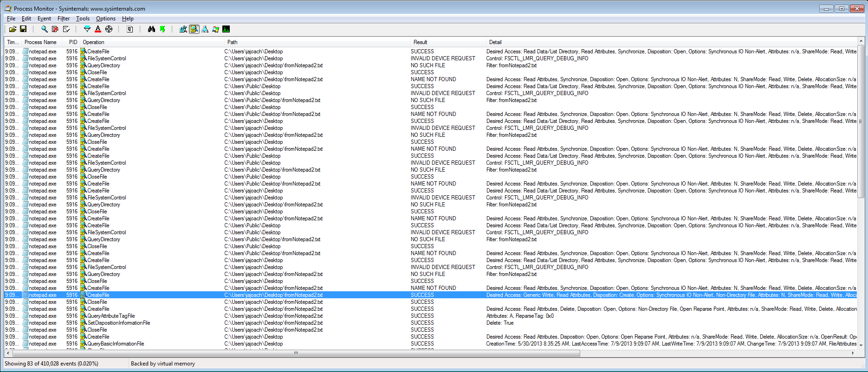868x372 pixels.
Task: Click the horizontal scrollbar right arrow
Action: click(x=853, y=353)
